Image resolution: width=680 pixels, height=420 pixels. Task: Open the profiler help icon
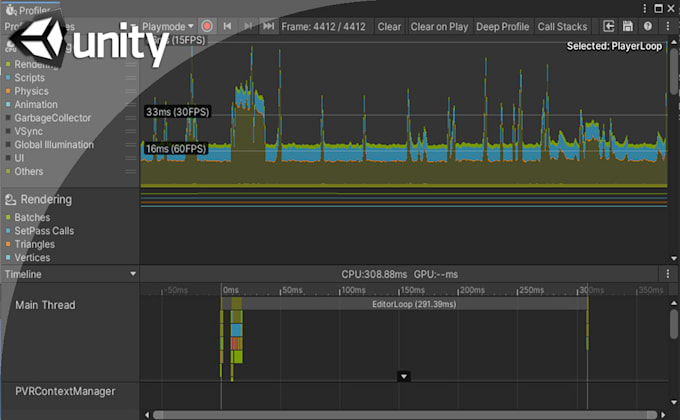[x=648, y=27]
